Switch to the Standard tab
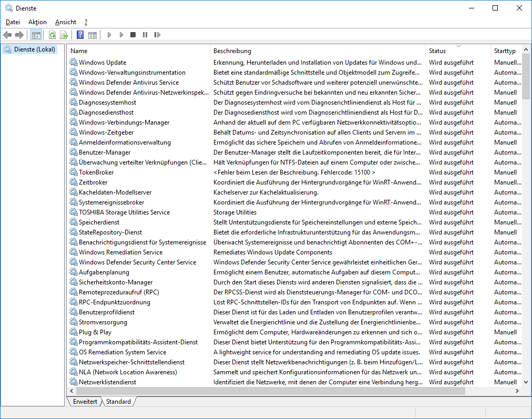Screen dimensions: 532x419 pos(118,401)
